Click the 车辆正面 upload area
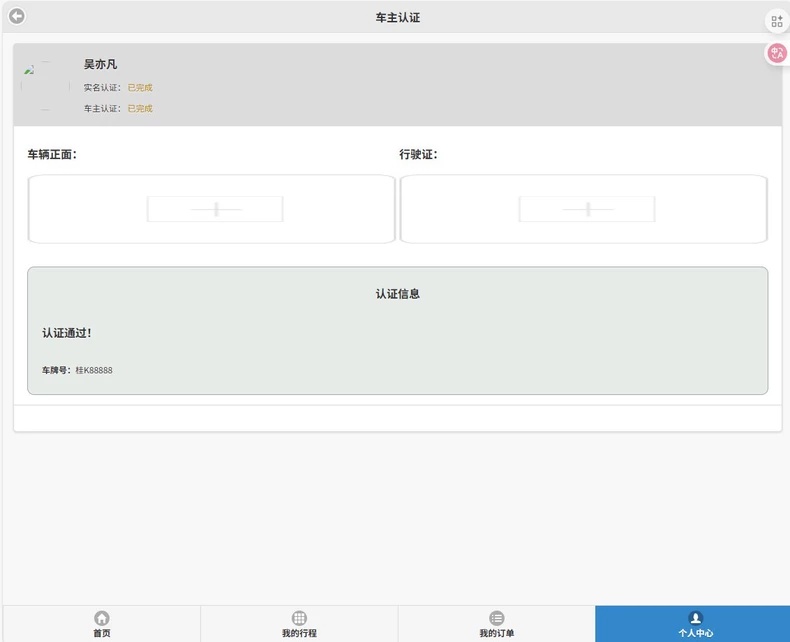The width and height of the screenshot is (790, 642). [x=212, y=209]
